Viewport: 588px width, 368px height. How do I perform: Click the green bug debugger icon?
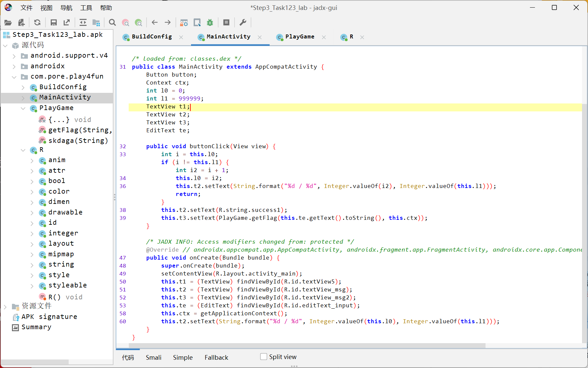pos(210,23)
